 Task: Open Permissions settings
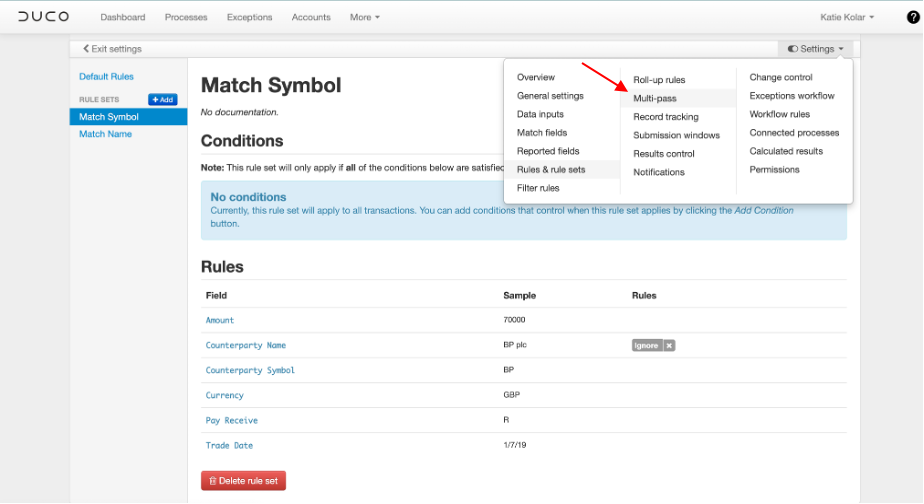click(x=774, y=170)
